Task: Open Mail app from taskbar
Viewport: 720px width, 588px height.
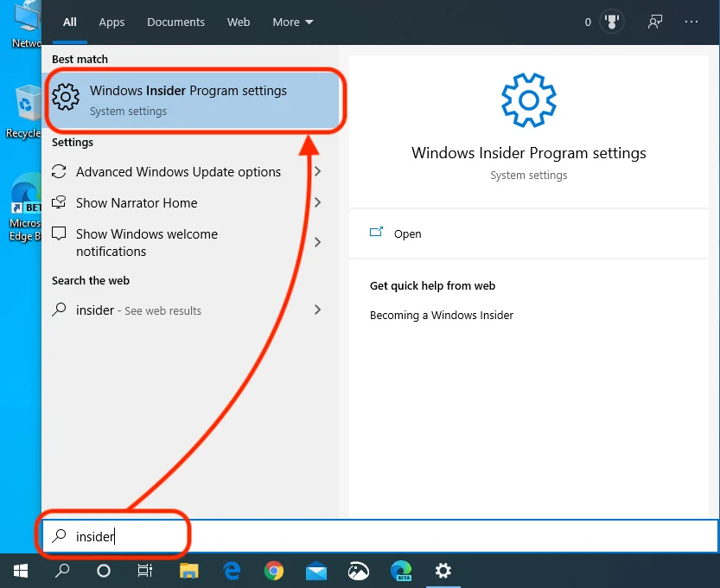Action: point(316,571)
